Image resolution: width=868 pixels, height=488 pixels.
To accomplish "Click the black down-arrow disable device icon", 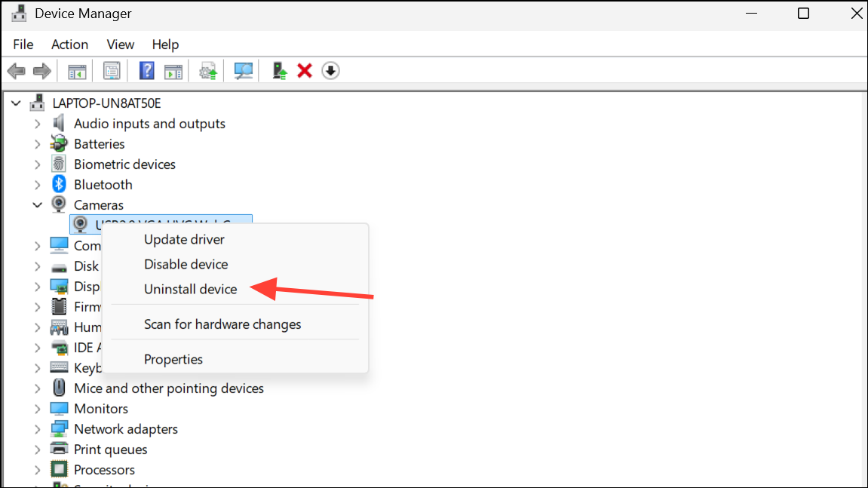I will click(330, 71).
